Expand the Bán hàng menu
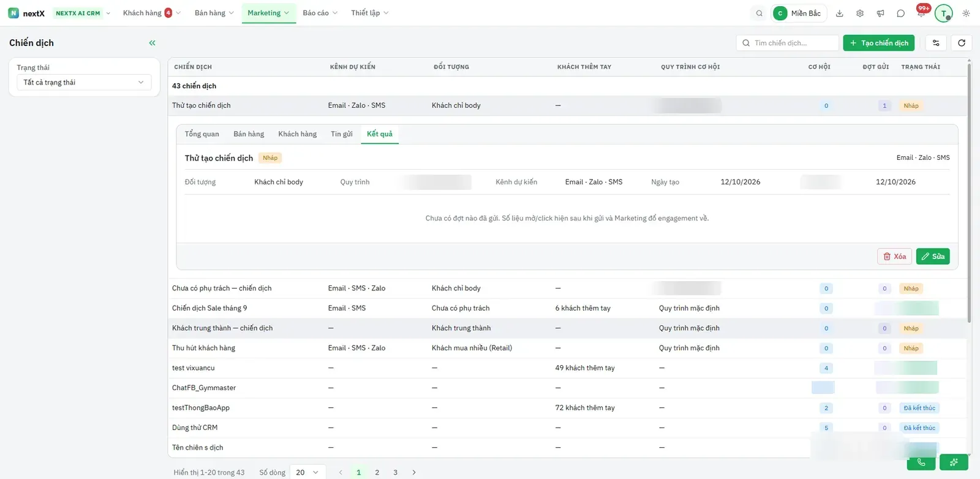 coord(214,13)
